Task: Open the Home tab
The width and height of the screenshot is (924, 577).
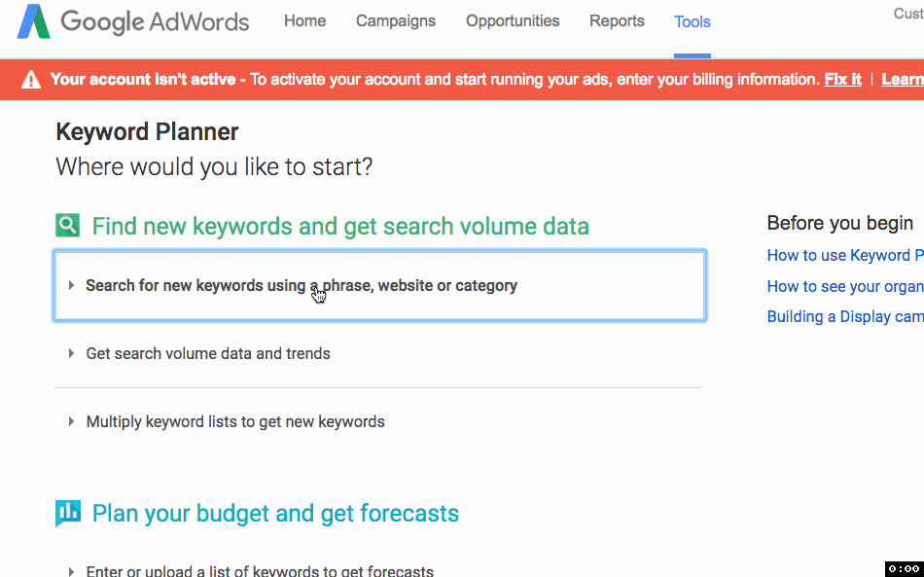Action: click(x=304, y=20)
